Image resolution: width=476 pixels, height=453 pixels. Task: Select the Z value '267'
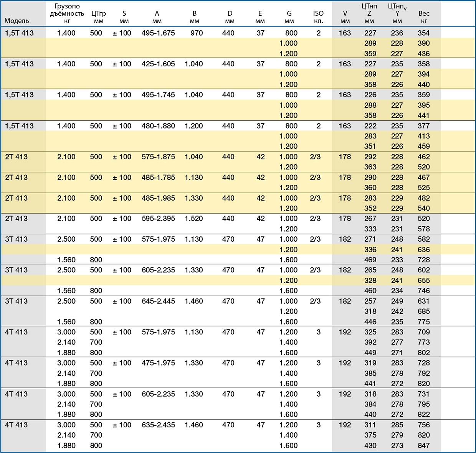pyautogui.click(x=370, y=219)
